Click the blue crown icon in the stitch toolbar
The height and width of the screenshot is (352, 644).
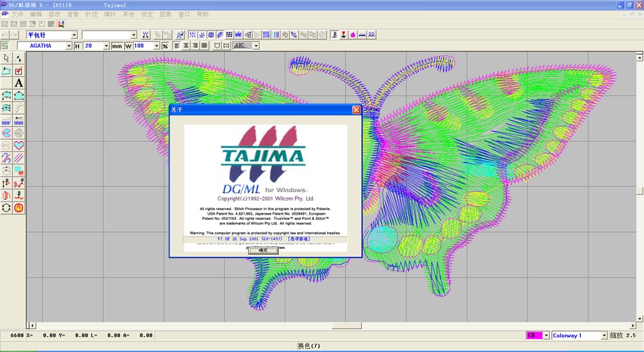pyautogui.click(x=239, y=35)
